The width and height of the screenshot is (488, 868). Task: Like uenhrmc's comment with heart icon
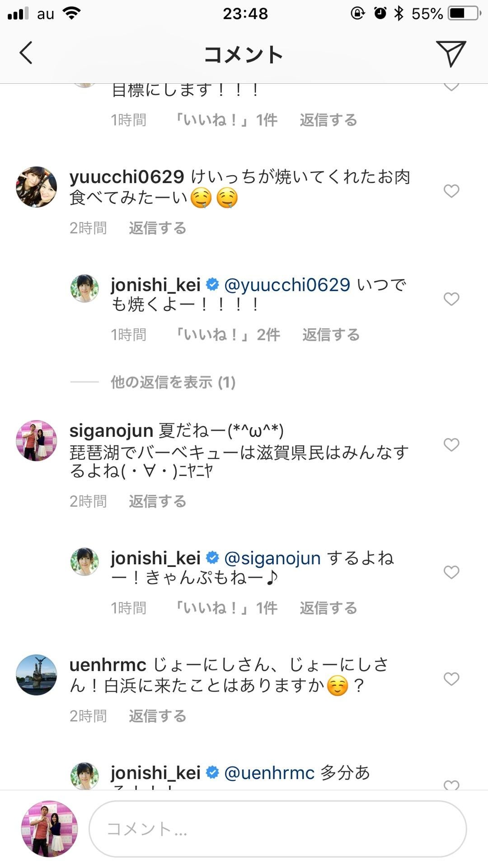(451, 679)
